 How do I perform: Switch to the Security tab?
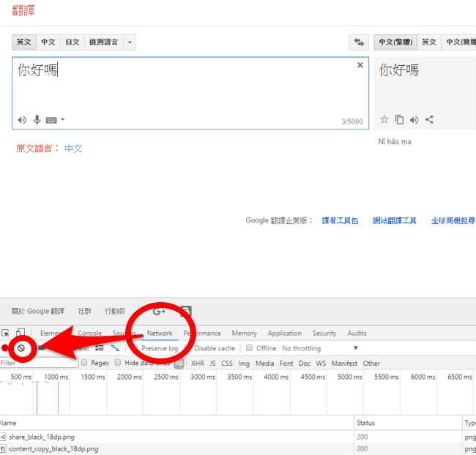(324, 333)
